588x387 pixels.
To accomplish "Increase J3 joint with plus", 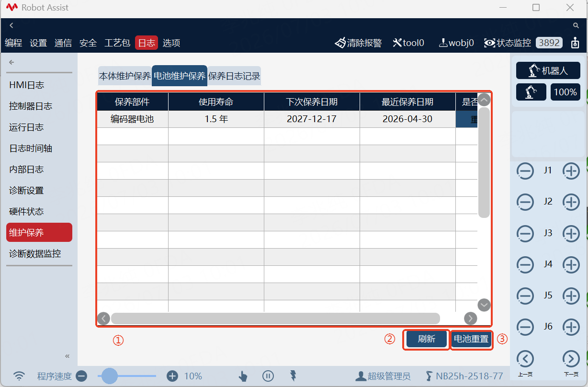I will [x=571, y=234].
